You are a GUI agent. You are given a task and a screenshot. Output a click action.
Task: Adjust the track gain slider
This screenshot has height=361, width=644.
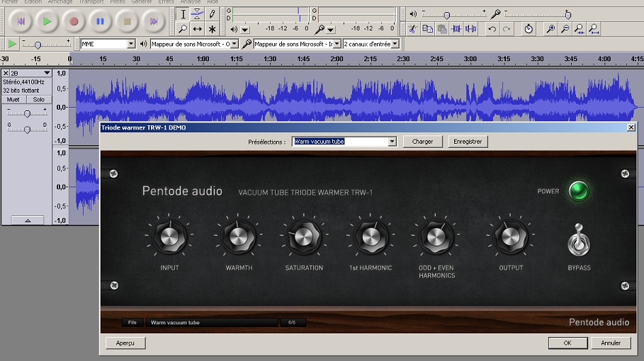coord(27,114)
